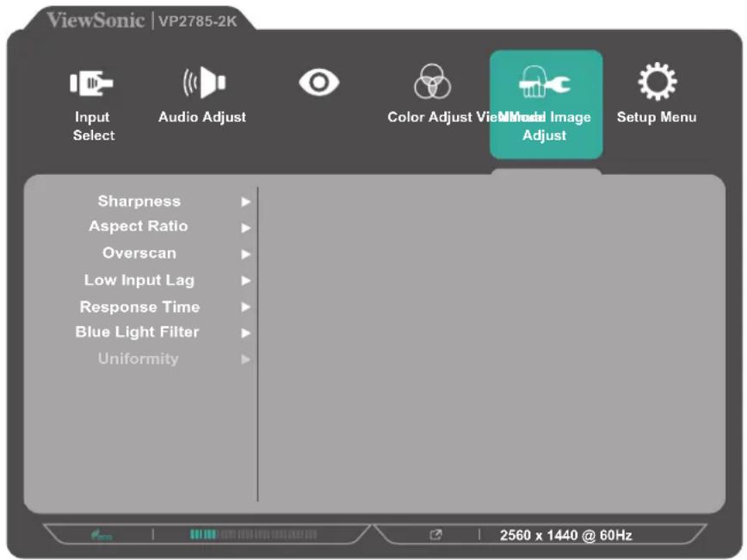The image size is (747, 560).
Task: Click the Input Select label
Action: [93, 126]
